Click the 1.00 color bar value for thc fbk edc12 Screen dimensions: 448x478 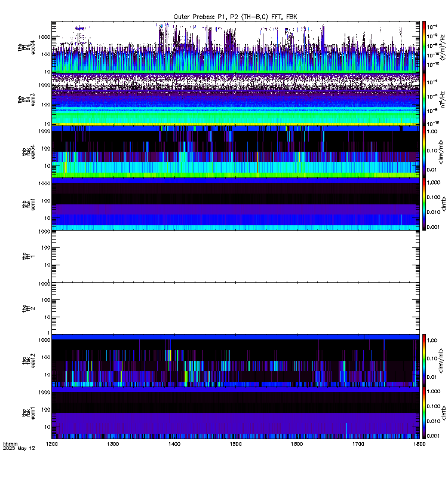point(432,340)
